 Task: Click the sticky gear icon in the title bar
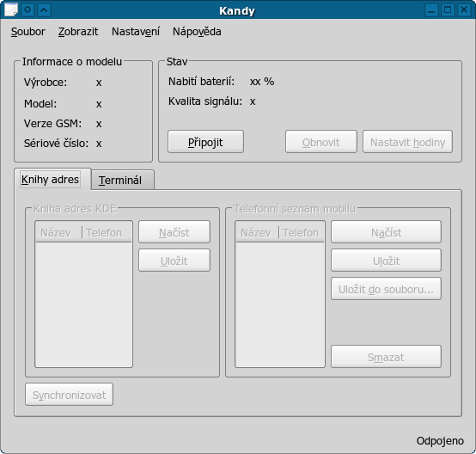point(27,9)
